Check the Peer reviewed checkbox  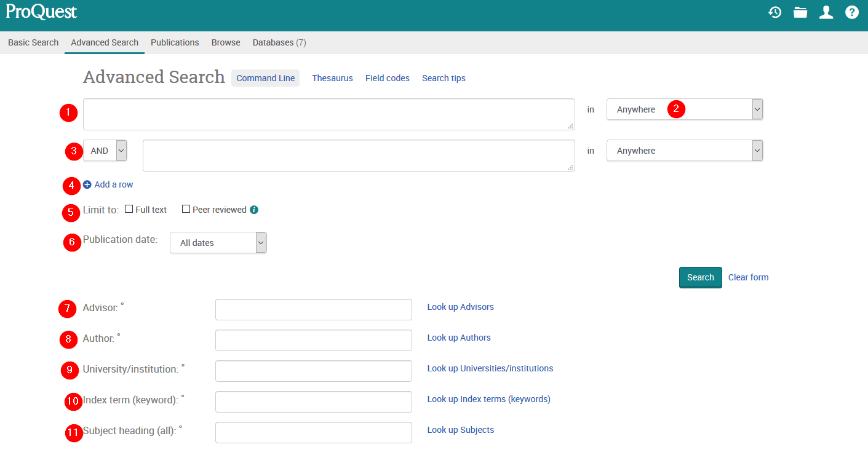[x=186, y=209]
